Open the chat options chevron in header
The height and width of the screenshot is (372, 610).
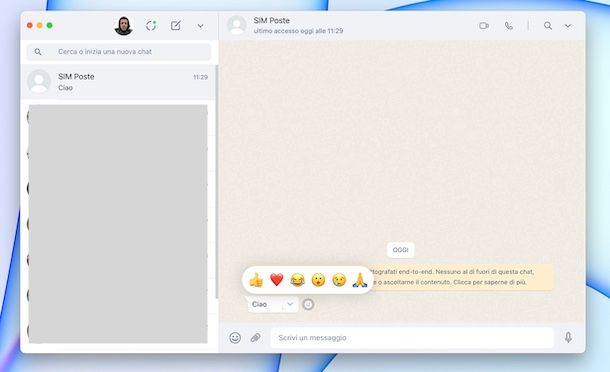click(568, 26)
